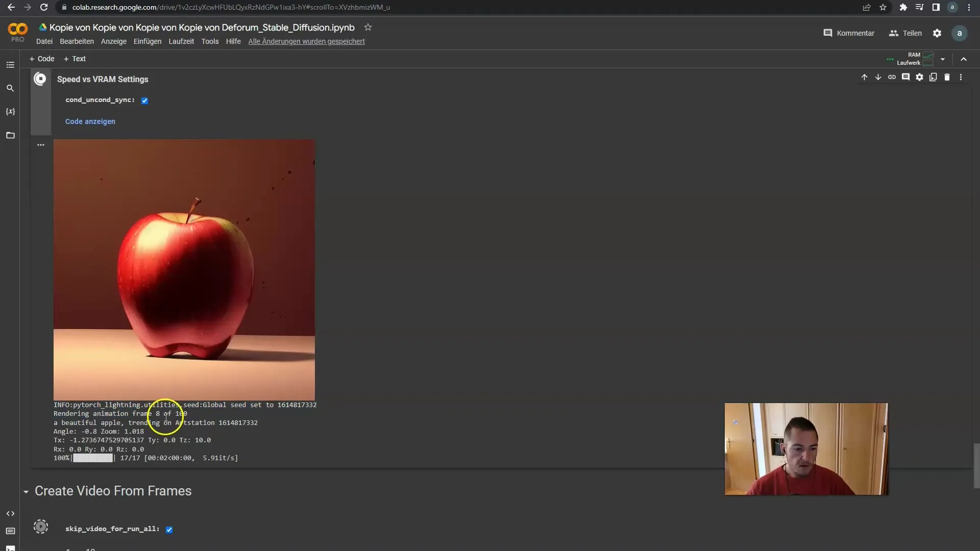Click the 17/17 progress bar output

pyautogui.click(x=146, y=458)
